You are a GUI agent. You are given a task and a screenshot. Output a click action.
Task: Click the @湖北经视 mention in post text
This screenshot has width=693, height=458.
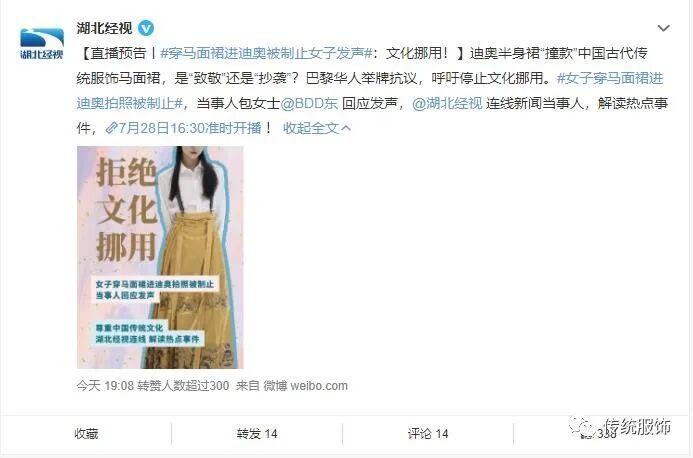point(447,103)
